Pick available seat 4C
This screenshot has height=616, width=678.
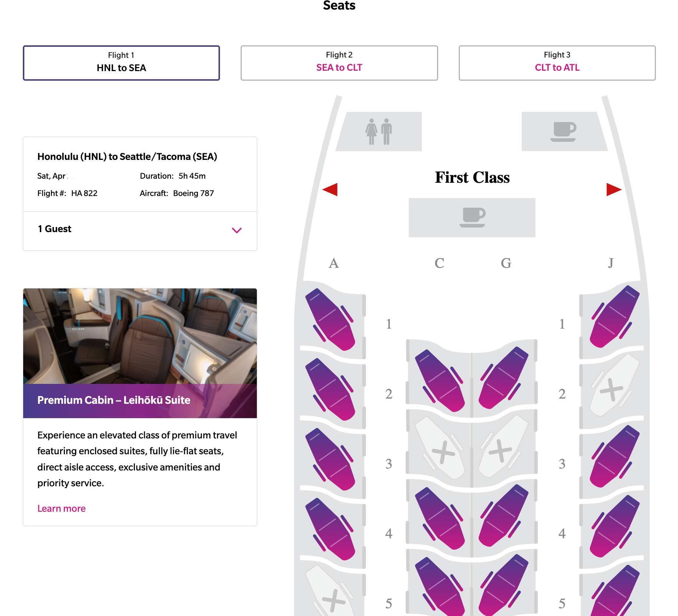[440, 518]
